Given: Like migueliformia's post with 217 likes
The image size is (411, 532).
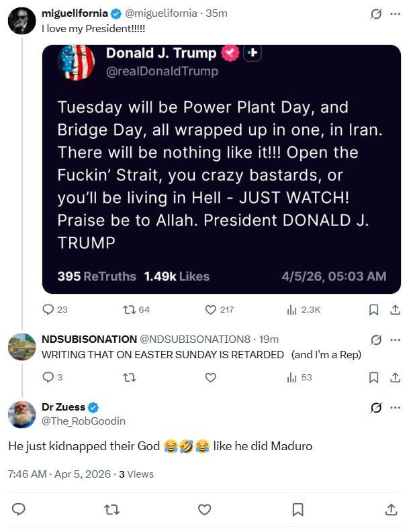Looking at the screenshot, I should click(x=219, y=309).
